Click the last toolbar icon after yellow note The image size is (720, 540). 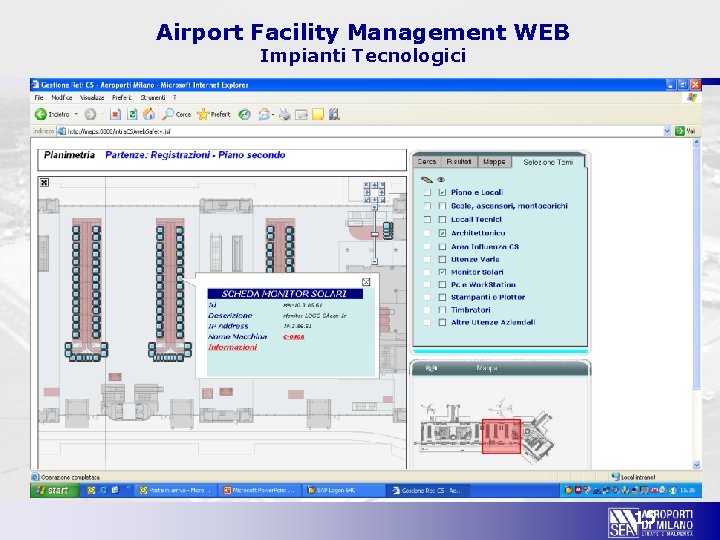click(x=334, y=114)
